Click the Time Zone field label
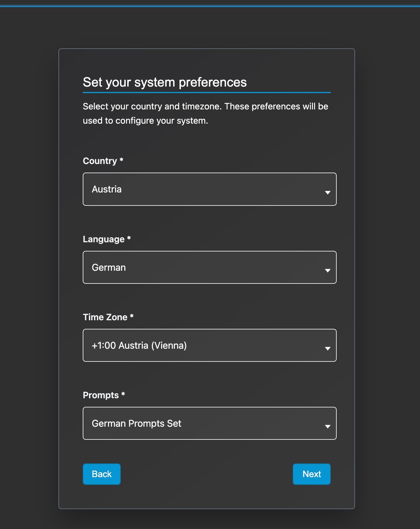The image size is (420, 529). [x=105, y=317]
